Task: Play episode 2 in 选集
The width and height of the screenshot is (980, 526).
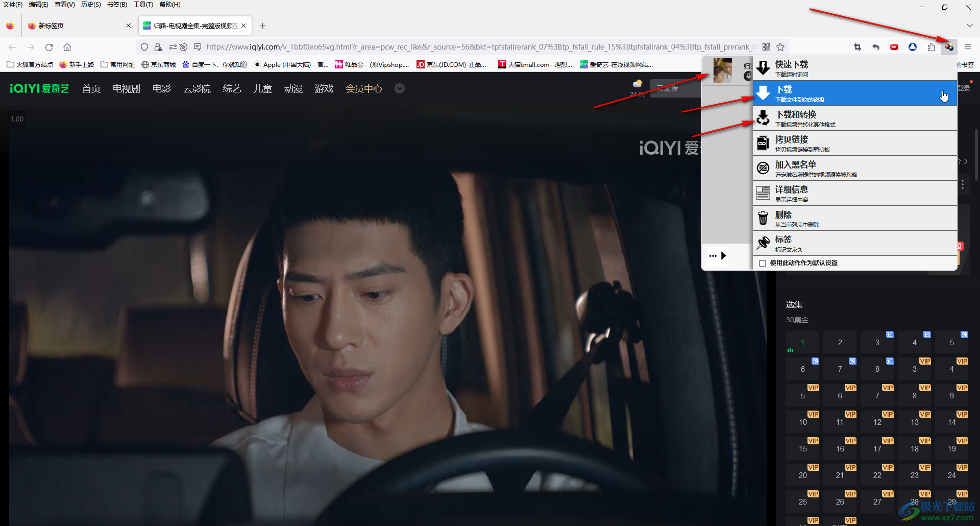Action: [840, 342]
